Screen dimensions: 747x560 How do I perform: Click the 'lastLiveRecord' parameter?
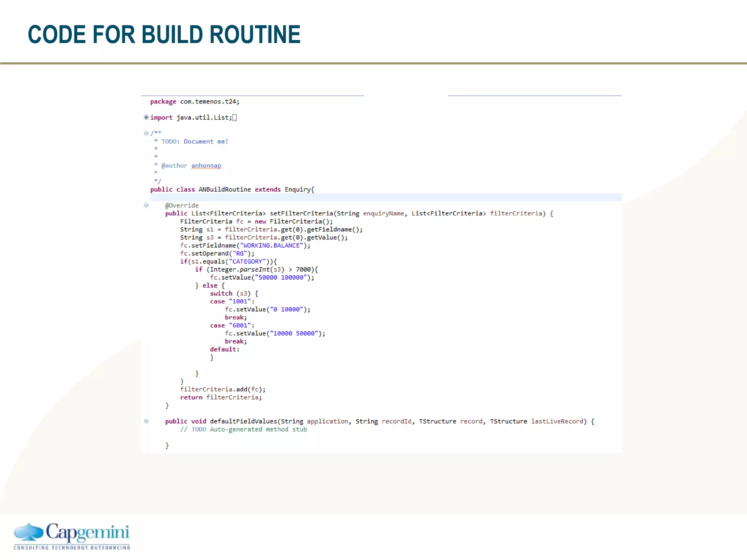click(557, 421)
